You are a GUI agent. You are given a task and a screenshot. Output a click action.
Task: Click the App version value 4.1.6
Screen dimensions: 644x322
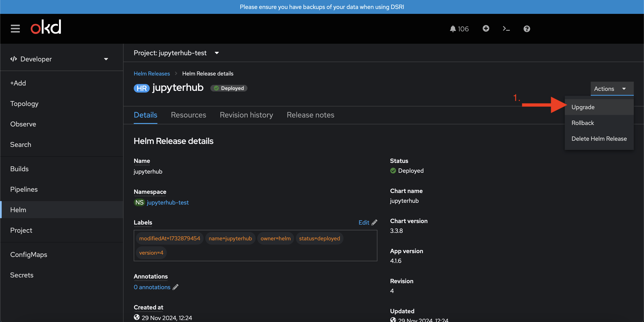coord(396,261)
